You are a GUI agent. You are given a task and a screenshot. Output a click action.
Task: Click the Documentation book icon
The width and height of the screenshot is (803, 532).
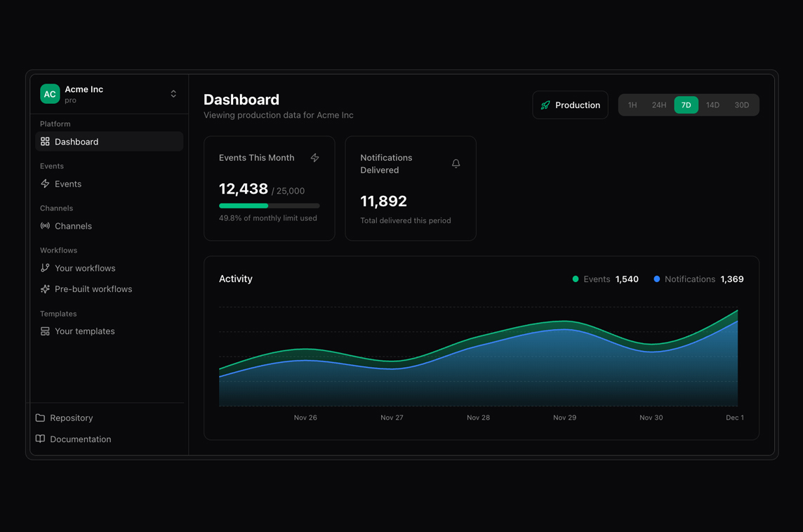coord(41,439)
